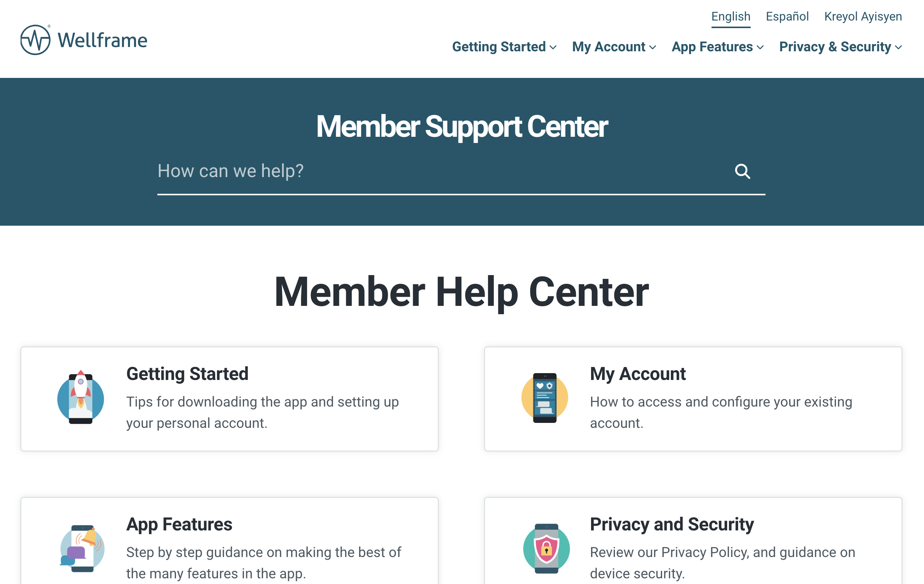
Task: Click the Wellframe wordmark text
Action: (x=103, y=40)
